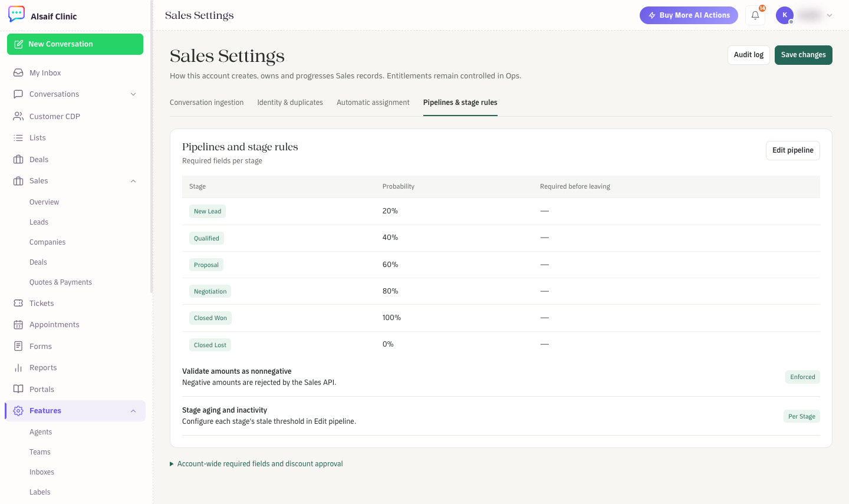Screen dimensions: 849x504
Task: Open Deals under Sales submenu
Action: click(38, 262)
